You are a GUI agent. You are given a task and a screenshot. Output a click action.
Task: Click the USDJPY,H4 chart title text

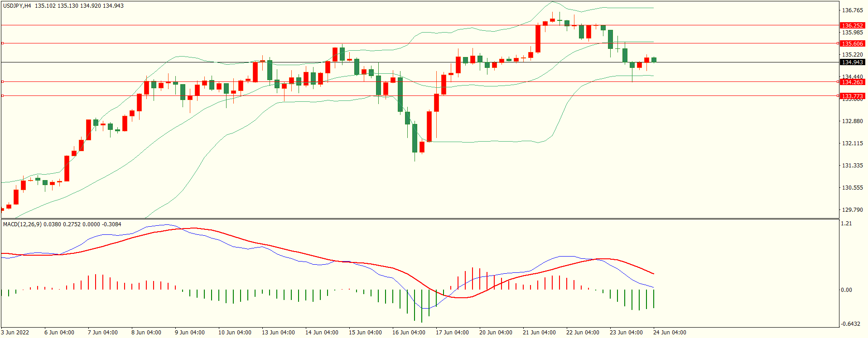point(17,6)
